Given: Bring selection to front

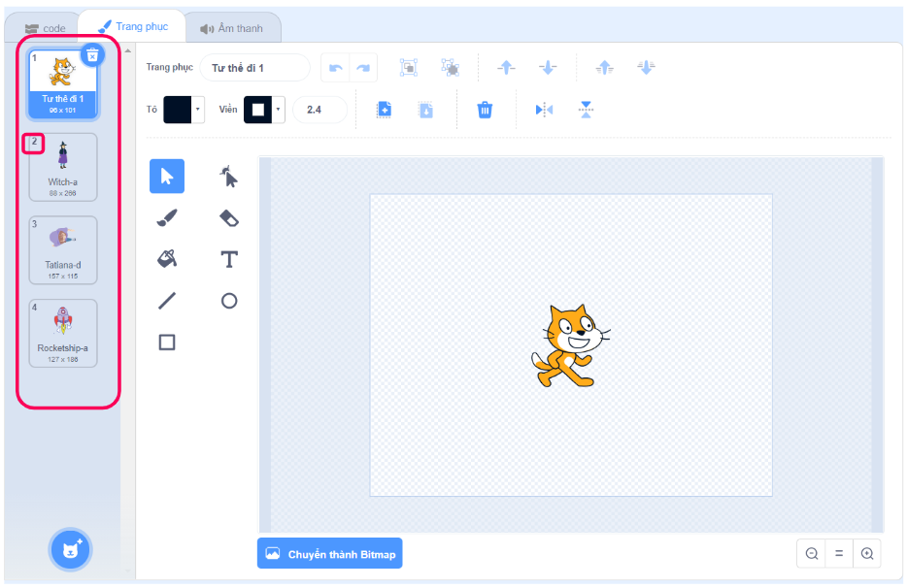Looking at the screenshot, I should click(x=604, y=68).
